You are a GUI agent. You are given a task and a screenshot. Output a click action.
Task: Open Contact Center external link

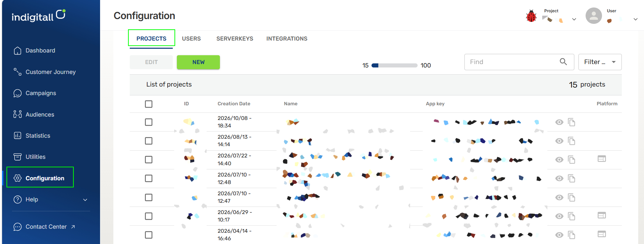point(44,227)
